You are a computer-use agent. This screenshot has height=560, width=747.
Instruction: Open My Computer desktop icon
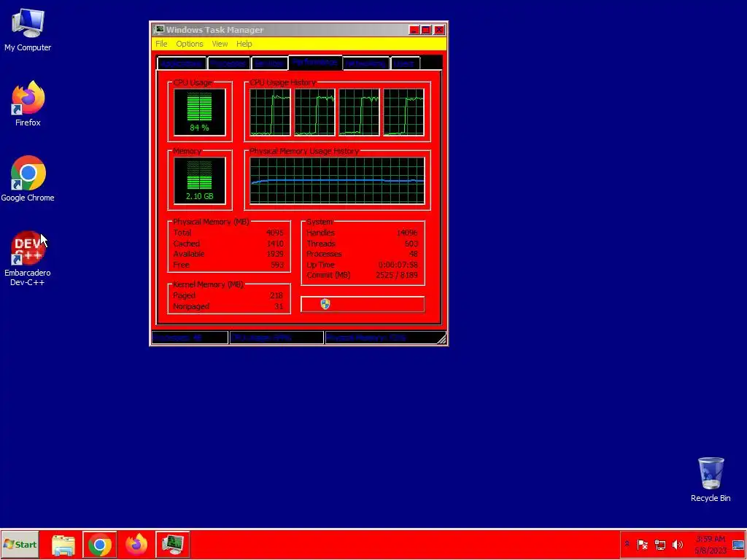click(28, 29)
